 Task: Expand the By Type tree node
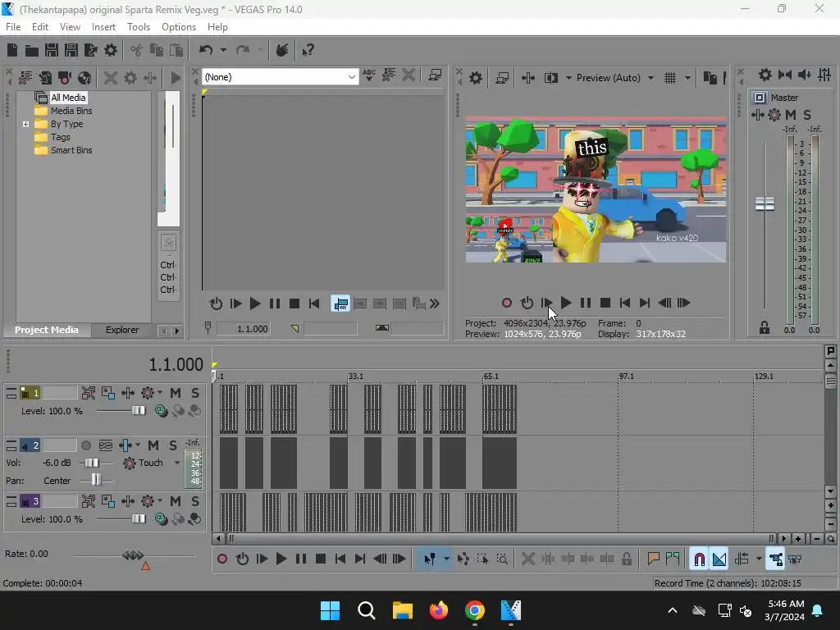[x=25, y=125]
